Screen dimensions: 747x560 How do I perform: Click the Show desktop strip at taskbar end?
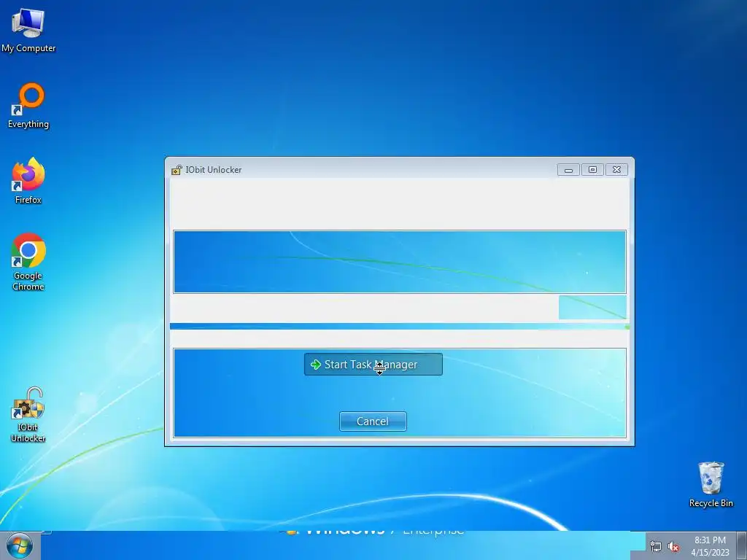742,545
